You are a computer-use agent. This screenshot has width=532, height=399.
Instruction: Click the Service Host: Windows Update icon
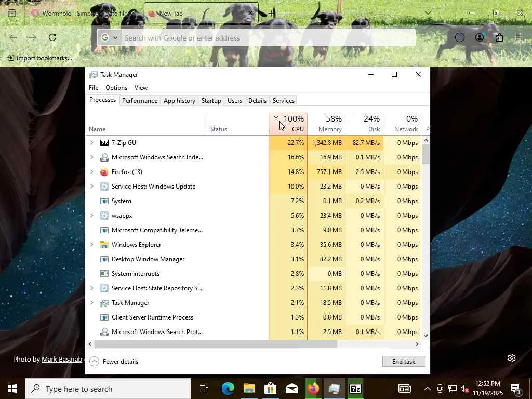click(104, 187)
